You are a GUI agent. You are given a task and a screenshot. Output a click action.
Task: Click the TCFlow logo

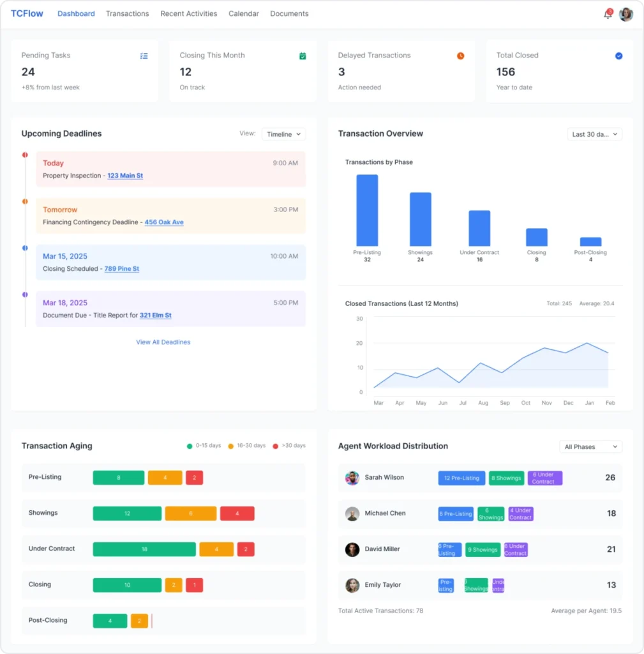[x=27, y=13]
